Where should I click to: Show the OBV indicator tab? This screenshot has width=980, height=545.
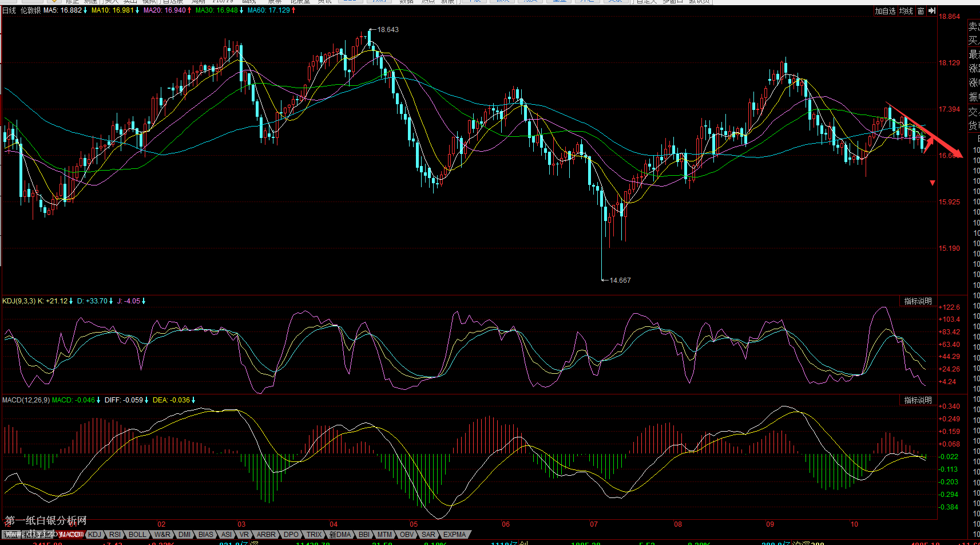click(x=407, y=535)
